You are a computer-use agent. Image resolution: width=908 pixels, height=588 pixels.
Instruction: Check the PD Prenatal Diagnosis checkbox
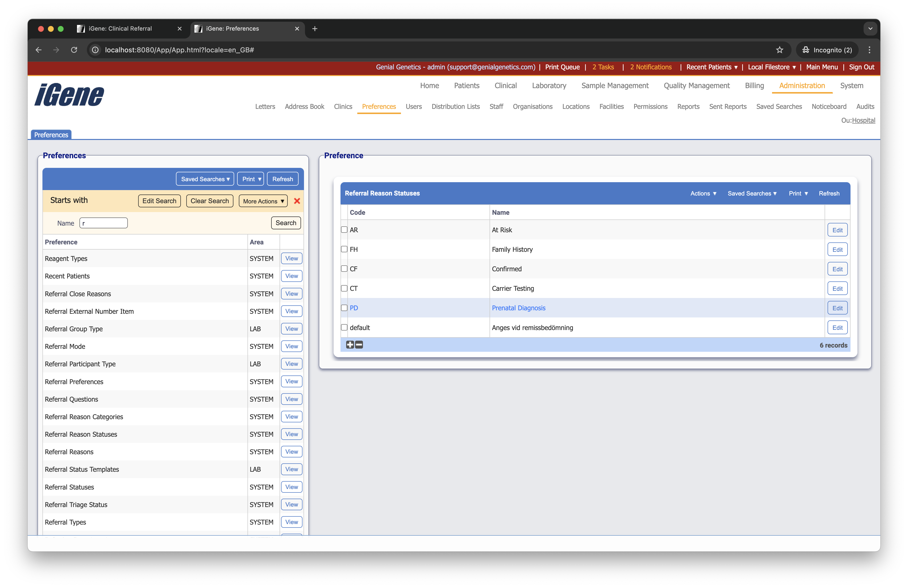(x=344, y=308)
